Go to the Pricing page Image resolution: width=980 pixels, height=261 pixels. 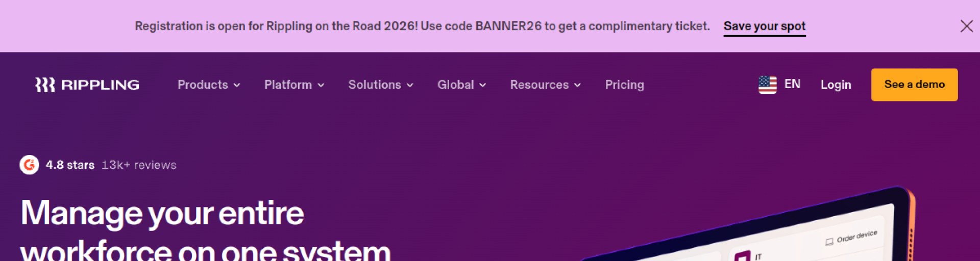[x=624, y=85]
